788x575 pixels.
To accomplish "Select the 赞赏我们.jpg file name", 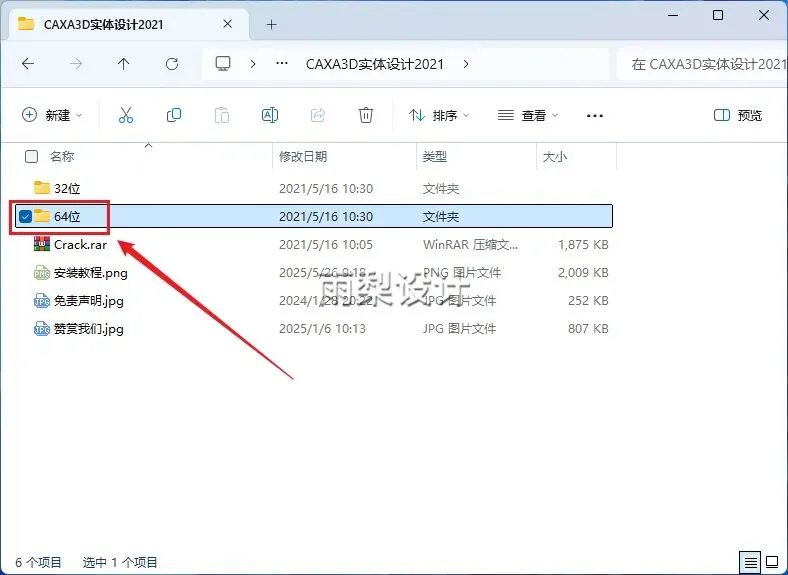I will click(x=89, y=329).
